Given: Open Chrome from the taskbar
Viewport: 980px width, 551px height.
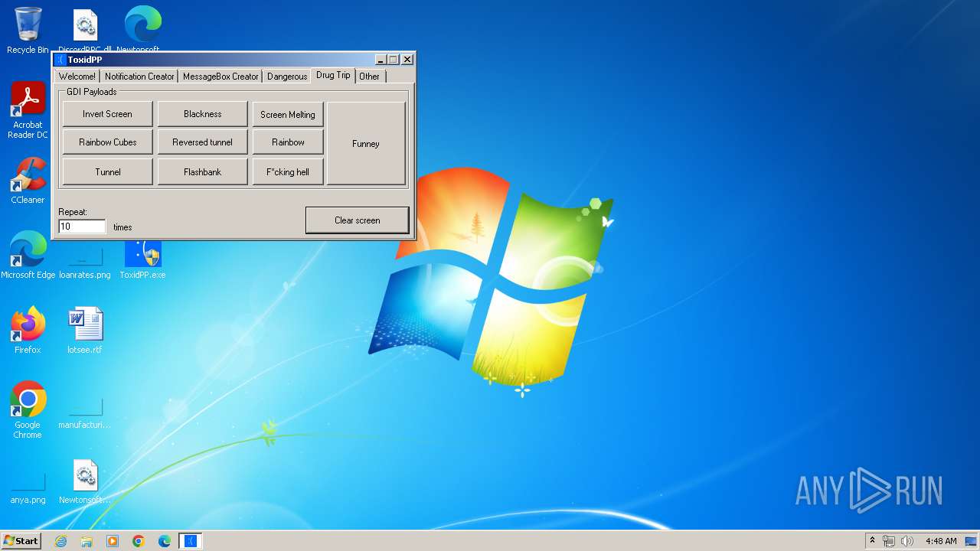Looking at the screenshot, I should tap(139, 541).
